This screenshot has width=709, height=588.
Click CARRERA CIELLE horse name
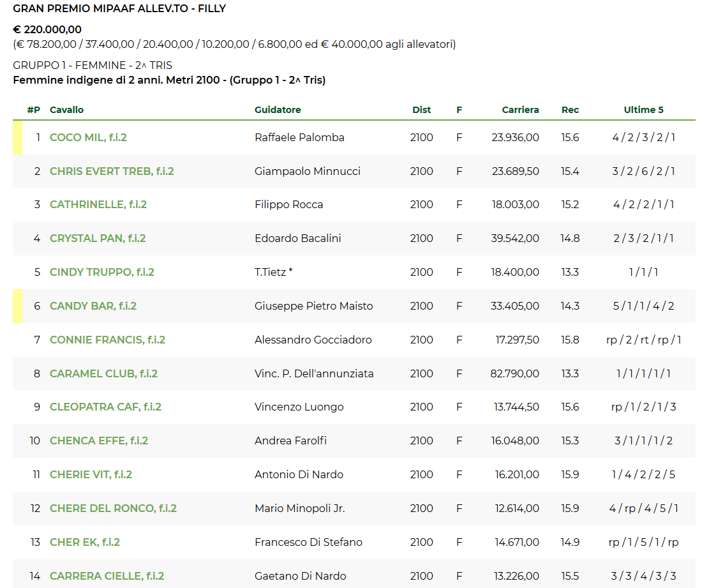tap(107, 576)
